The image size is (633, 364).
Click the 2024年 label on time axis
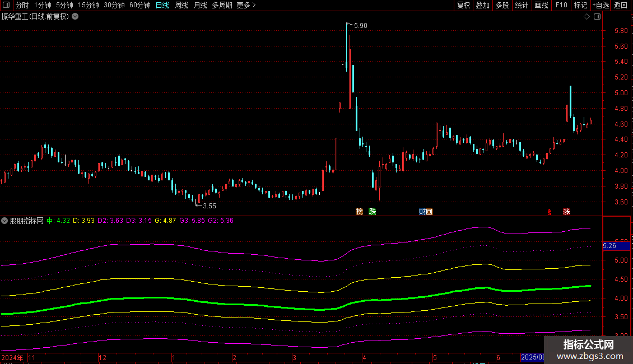click(12, 357)
